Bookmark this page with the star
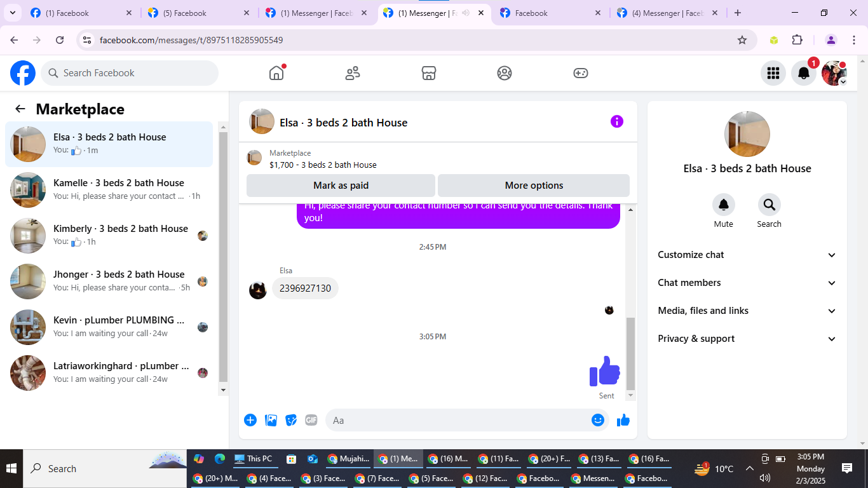This screenshot has height=488, width=868. point(742,40)
